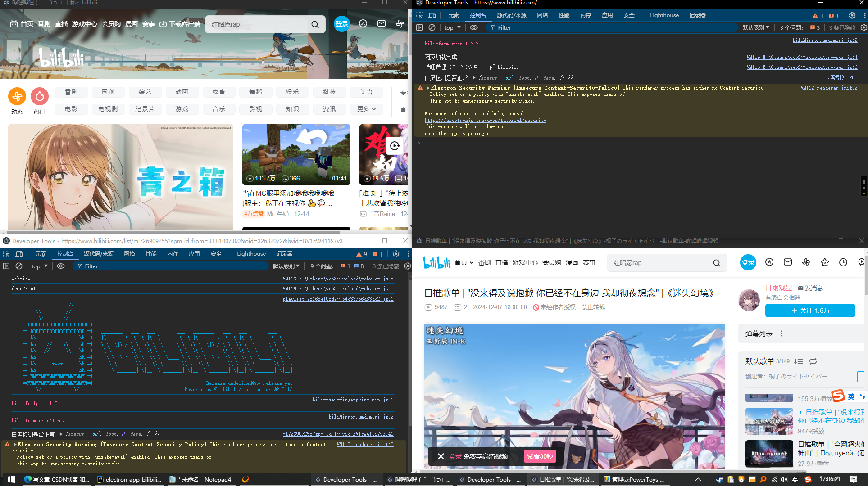Open the top frame context dropdown
The image size is (868, 486).
(x=452, y=27)
